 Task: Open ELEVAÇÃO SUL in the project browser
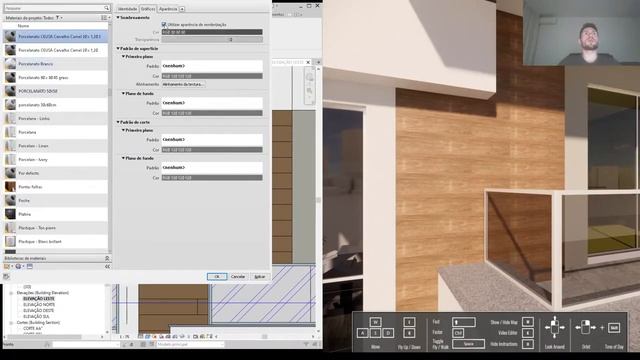click(x=36, y=316)
